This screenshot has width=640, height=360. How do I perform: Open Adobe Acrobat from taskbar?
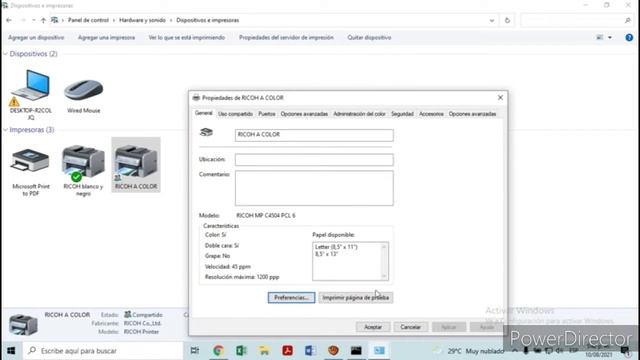[x=287, y=351]
